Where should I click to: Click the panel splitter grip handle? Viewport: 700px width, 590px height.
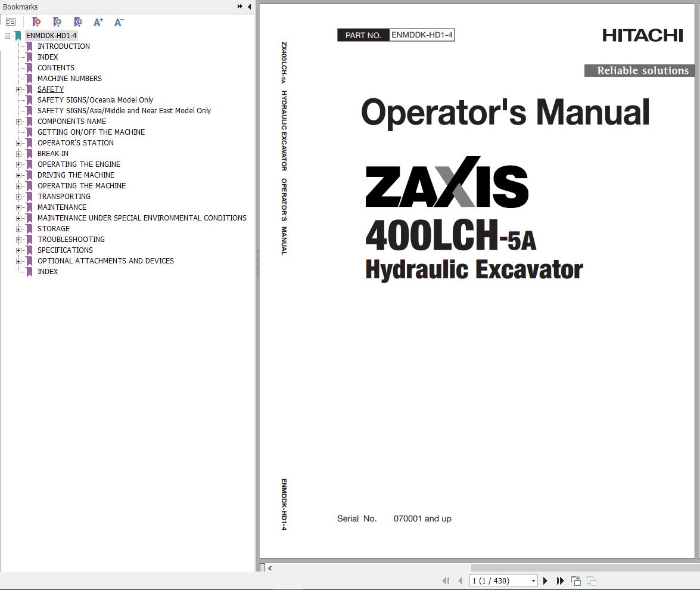point(257,263)
